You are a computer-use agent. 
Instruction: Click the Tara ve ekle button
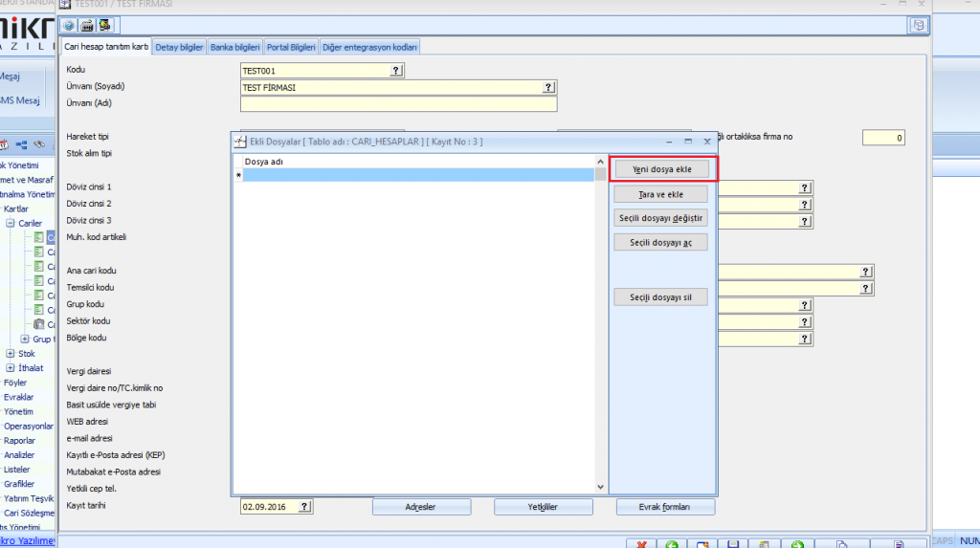[x=661, y=194]
